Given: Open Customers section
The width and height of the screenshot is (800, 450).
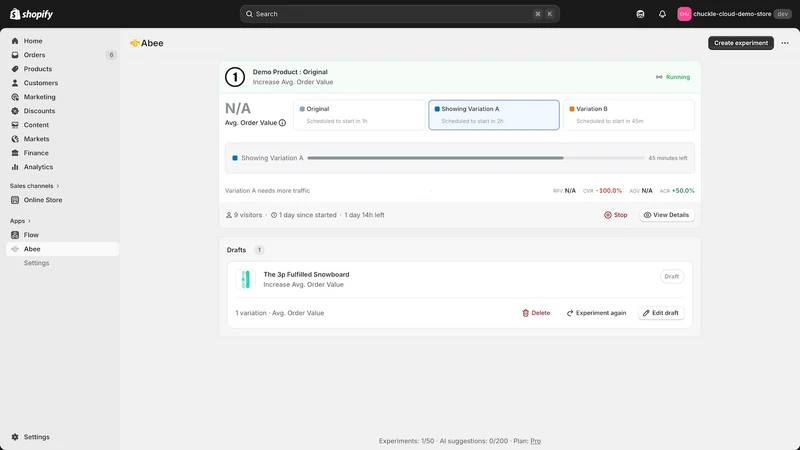Looking at the screenshot, I should click(40, 83).
